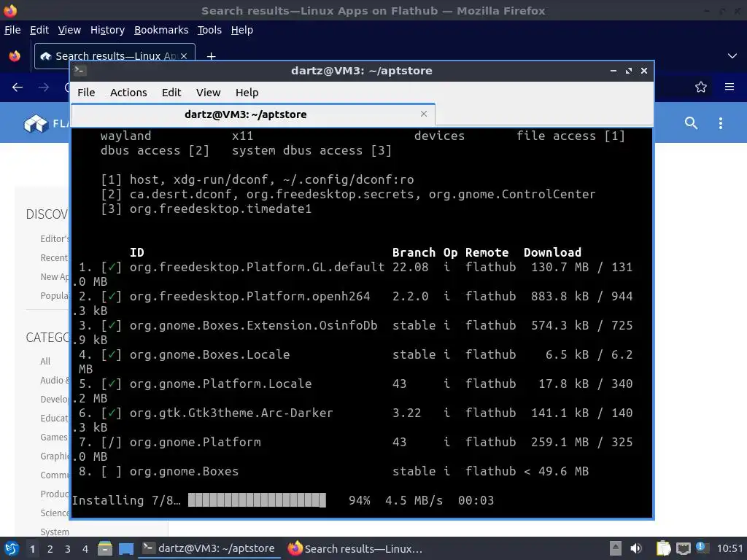
Task: Open the network status tray icon
Action: tap(683, 548)
